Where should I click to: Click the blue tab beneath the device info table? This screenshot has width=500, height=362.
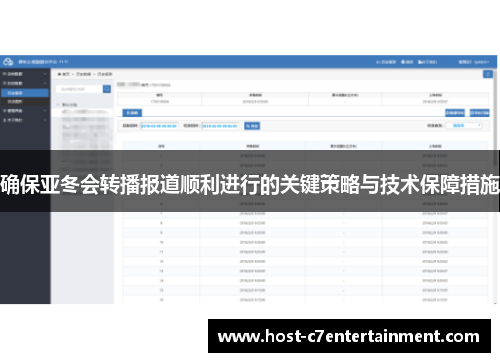[132, 113]
